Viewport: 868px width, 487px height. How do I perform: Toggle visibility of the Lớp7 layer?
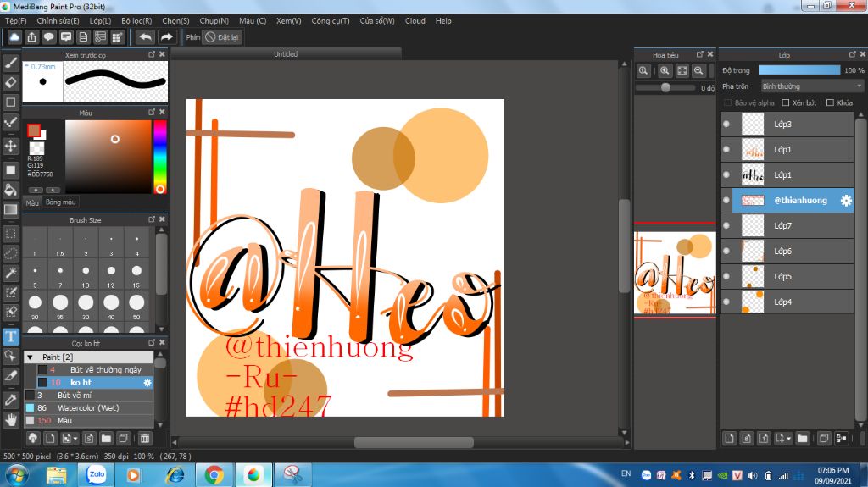click(x=726, y=226)
